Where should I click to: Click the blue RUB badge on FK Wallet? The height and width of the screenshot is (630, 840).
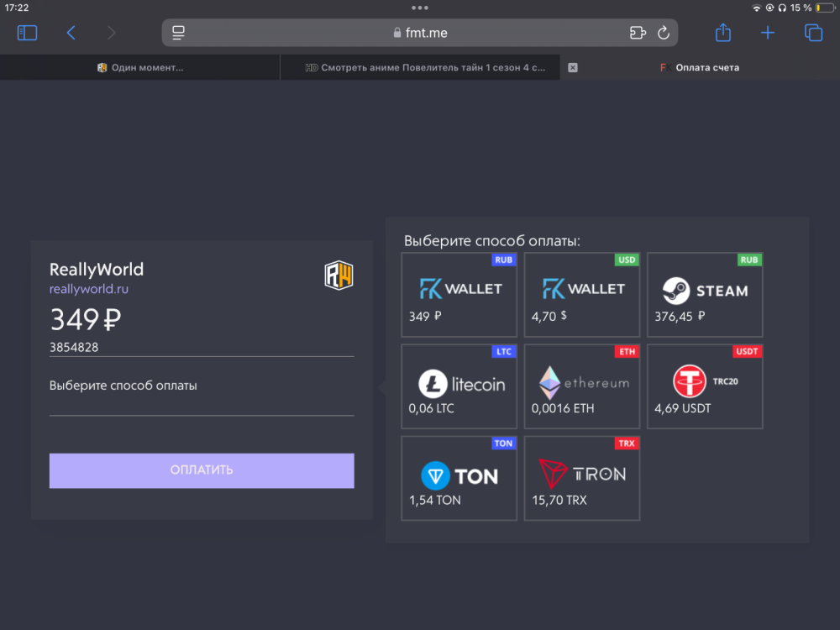(503, 260)
